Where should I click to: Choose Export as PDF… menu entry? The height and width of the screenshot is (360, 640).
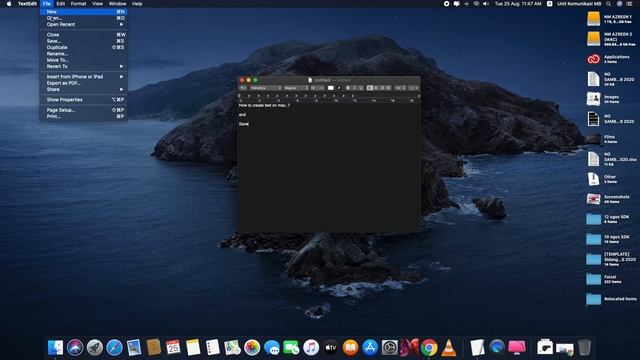(x=84, y=83)
